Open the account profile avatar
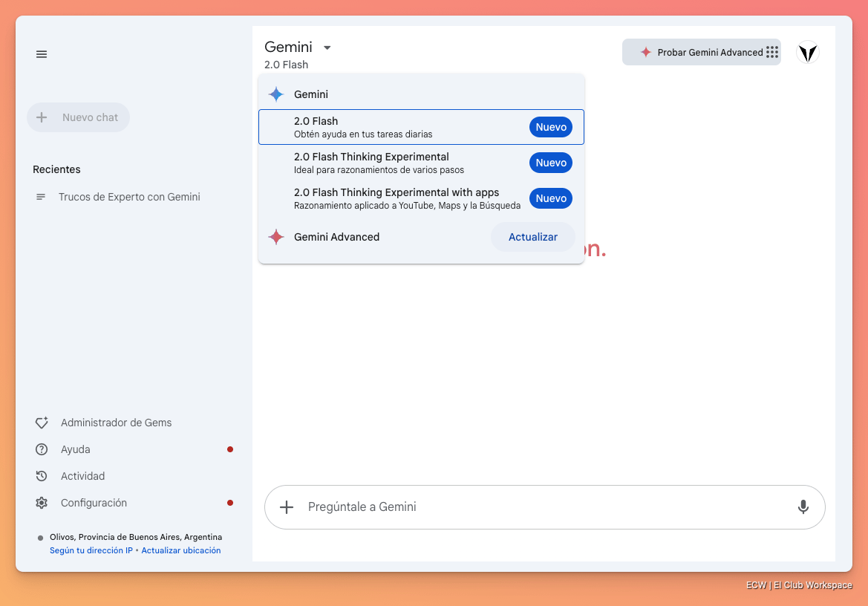This screenshot has height=606, width=868. [808, 53]
